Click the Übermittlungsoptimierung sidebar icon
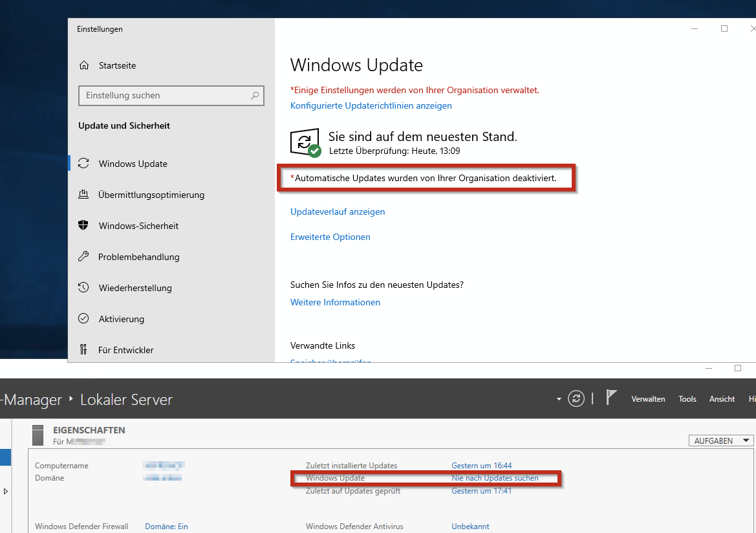This screenshot has width=756, height=533. click(83, 195)
